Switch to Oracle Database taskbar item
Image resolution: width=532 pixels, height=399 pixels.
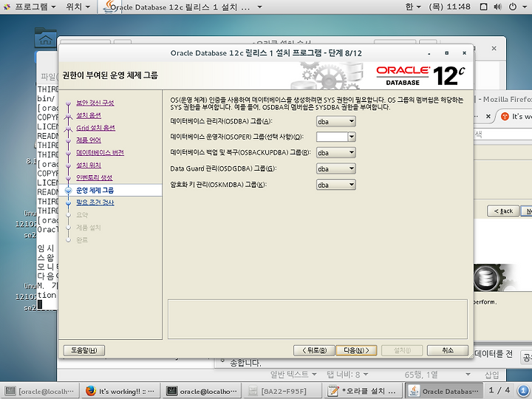[445, 391]
